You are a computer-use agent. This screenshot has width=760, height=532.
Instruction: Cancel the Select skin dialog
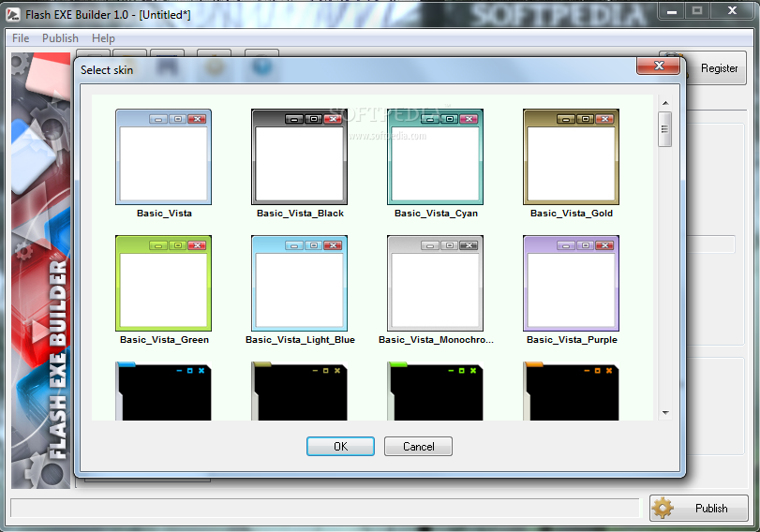coord(418,446)
